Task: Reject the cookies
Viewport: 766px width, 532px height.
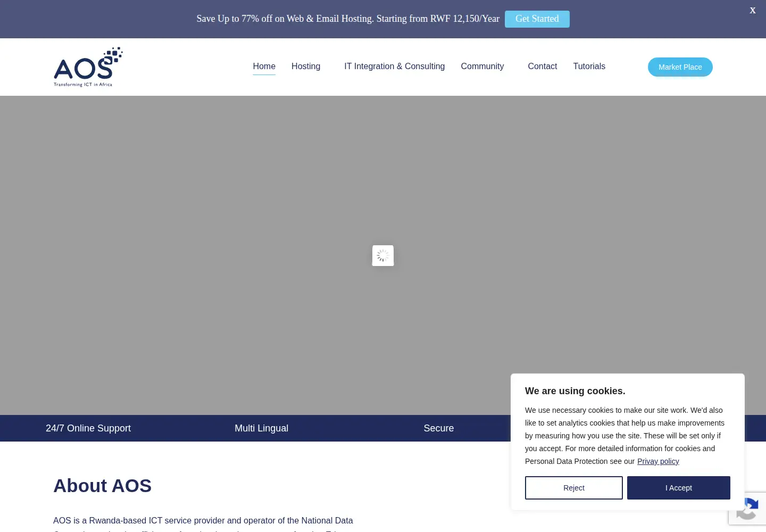Action: coord(573,488)
